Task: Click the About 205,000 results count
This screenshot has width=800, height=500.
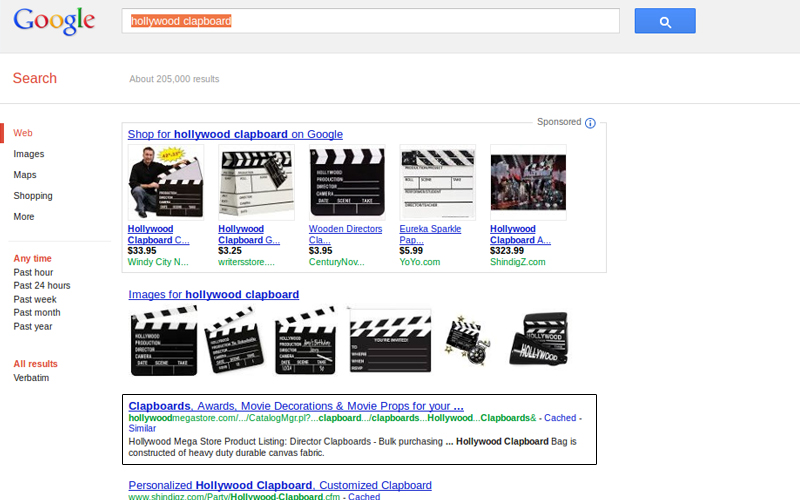Action: (x=174, y=79)
